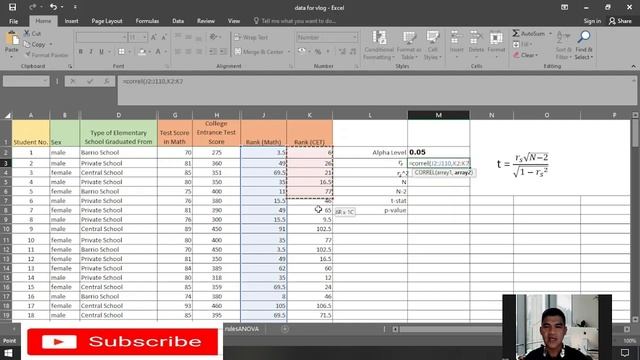This screenshot has width=640, height=360.
Task: Switch to the Review tab
Action: click(206, 21)
